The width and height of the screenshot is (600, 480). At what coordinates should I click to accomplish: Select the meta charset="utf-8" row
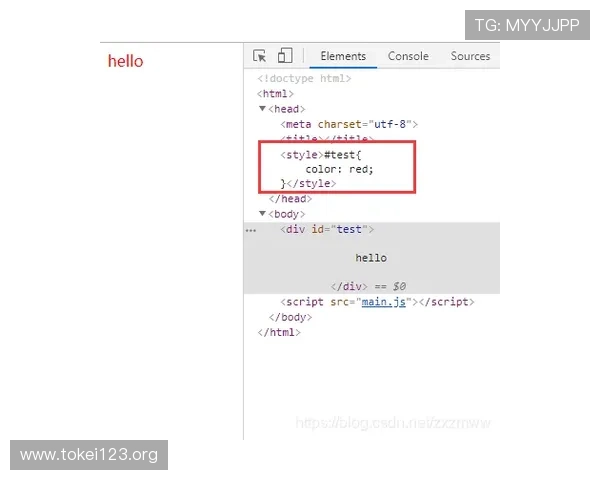[x=349, y=124]
